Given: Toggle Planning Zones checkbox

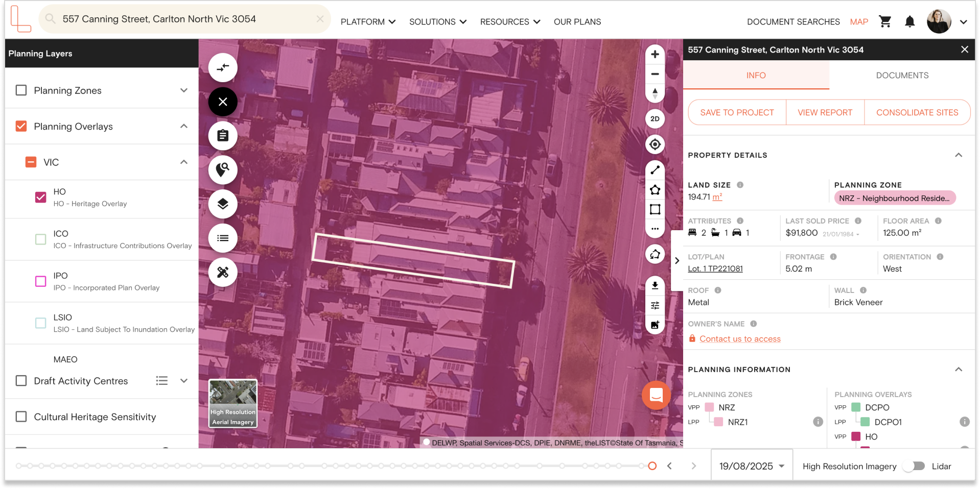Looking at the screenshot, I should click(21, 90).
